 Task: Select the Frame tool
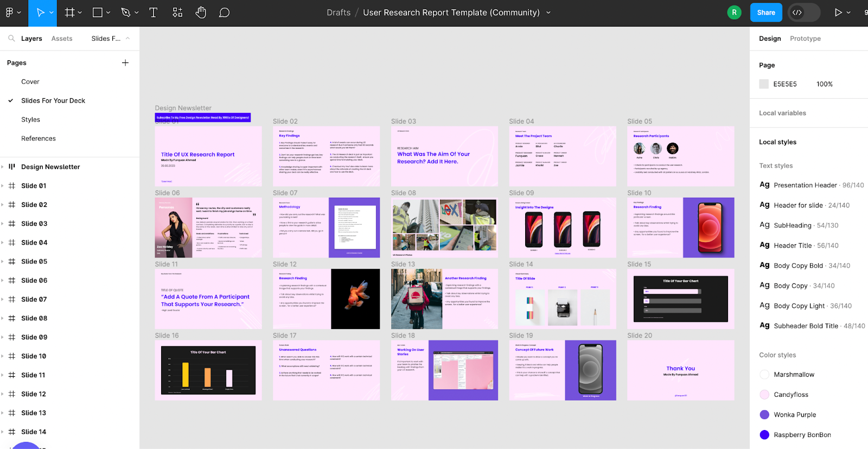69,12
